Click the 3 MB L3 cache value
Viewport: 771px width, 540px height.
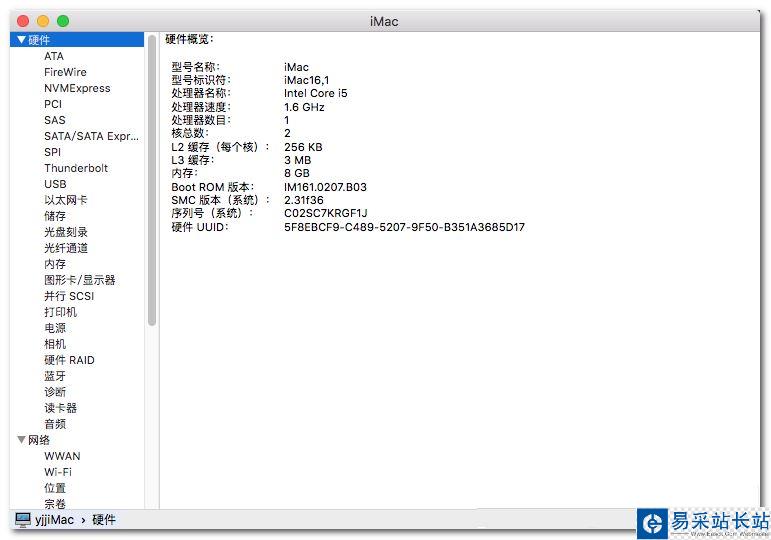click(297, 160)
